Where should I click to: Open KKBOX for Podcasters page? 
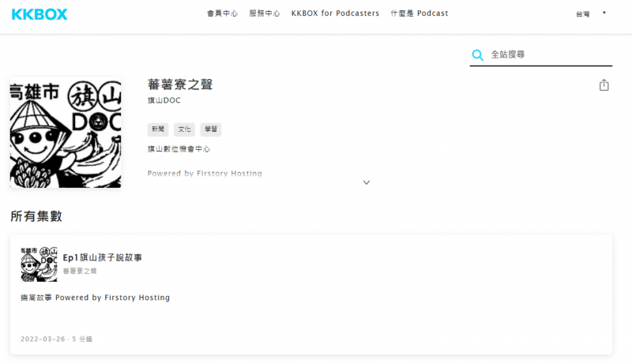pyautogui.click(x=335, y=13)
